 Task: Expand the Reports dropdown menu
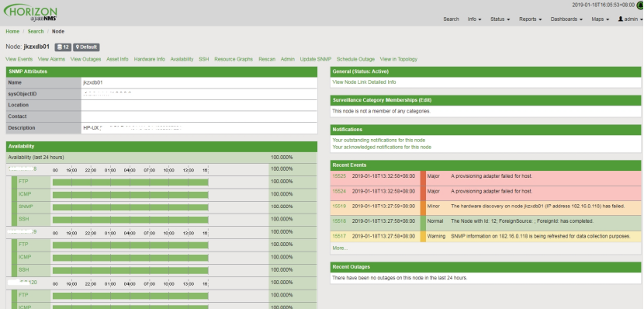[530, 19]
